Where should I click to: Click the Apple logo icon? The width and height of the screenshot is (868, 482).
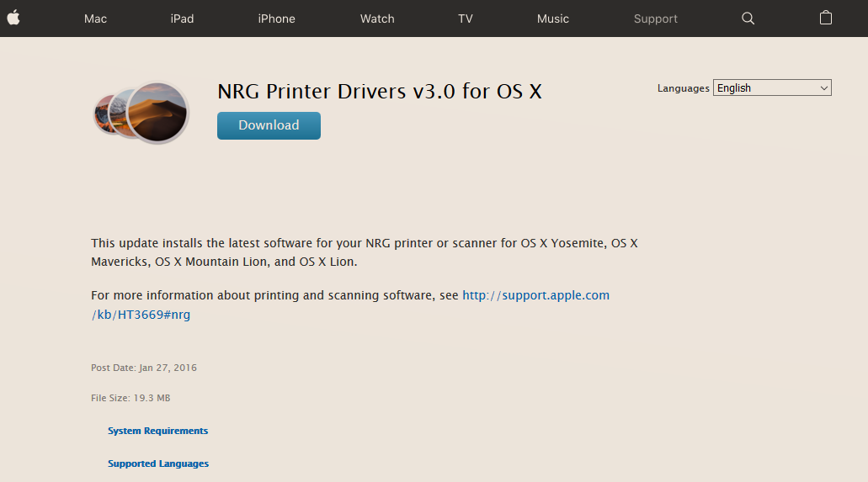click(x=13, y=18)
